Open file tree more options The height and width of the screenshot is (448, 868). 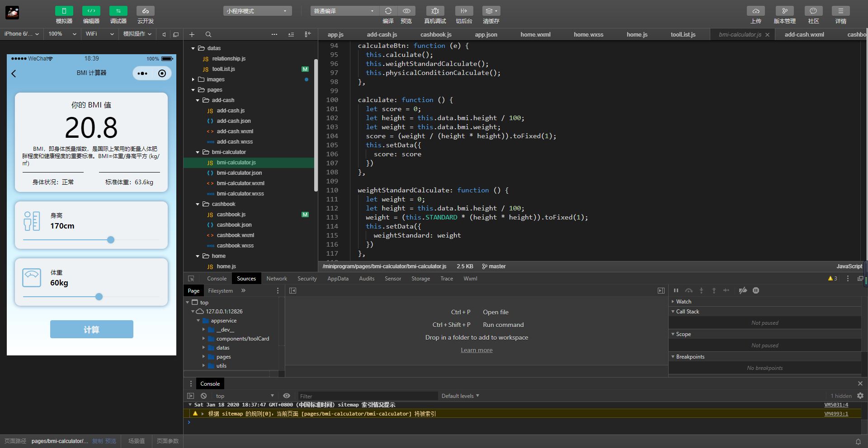[274, 34]
